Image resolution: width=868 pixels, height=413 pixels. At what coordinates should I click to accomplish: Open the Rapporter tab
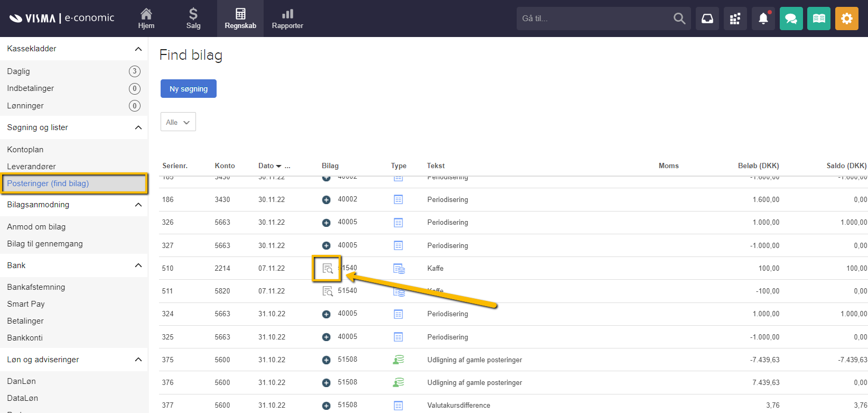pos(287,19)
